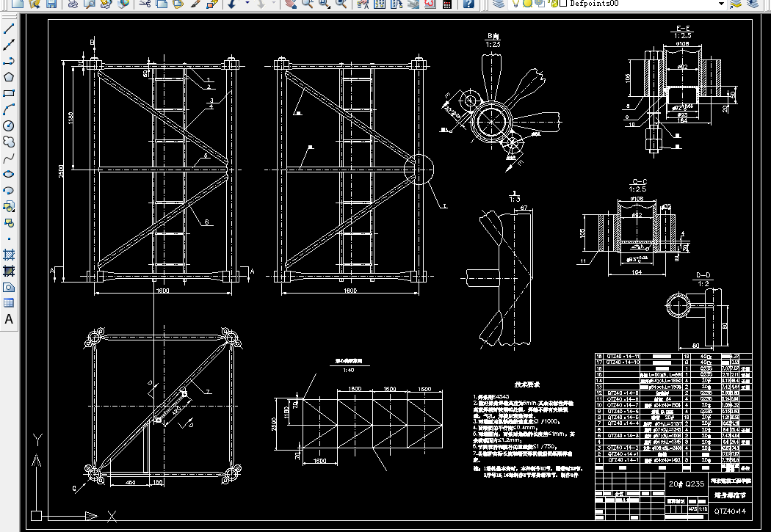771x532 pixels.
Task: Click the Publish icon
Action: click(x=106, y=4)
